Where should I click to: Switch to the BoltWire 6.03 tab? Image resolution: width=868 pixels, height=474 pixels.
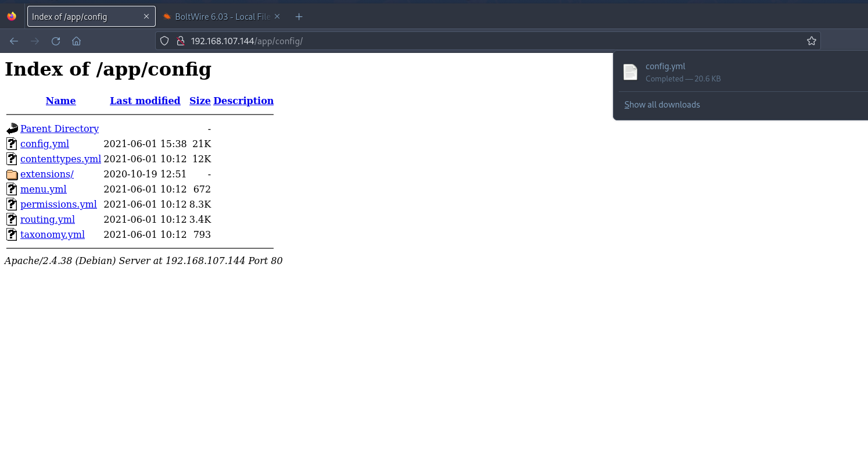pos(221,16)
